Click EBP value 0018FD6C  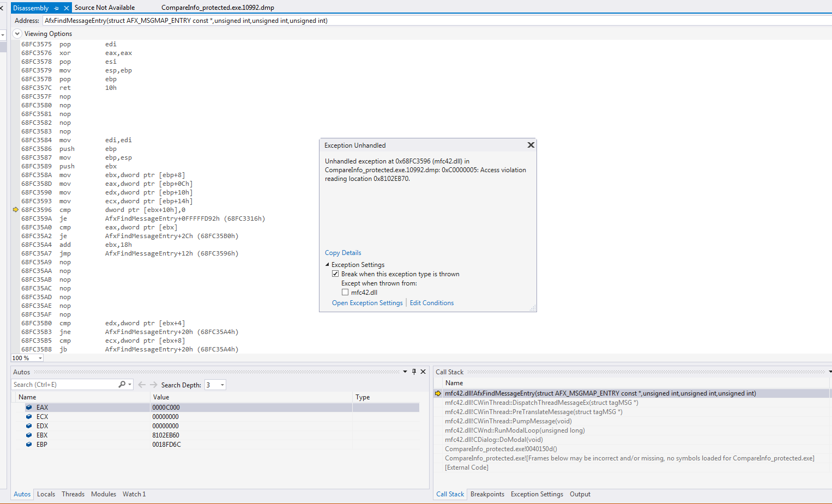[x=166, y=445]
